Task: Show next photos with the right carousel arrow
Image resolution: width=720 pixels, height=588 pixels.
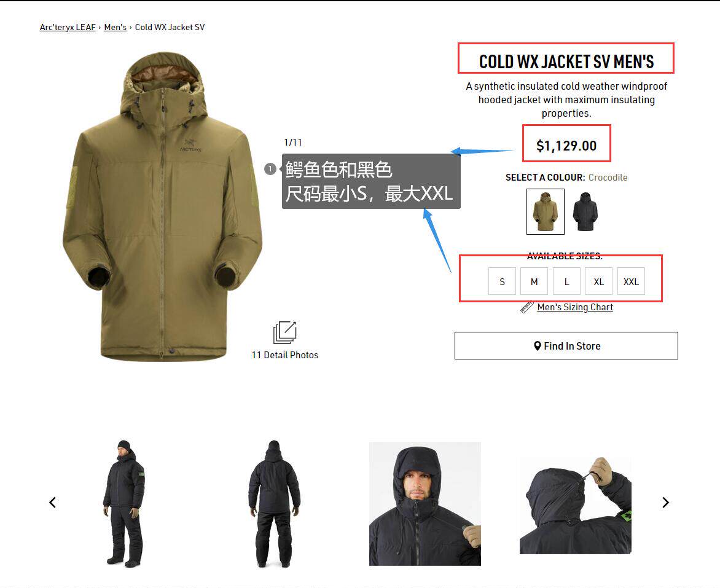Action: [665, 503]
